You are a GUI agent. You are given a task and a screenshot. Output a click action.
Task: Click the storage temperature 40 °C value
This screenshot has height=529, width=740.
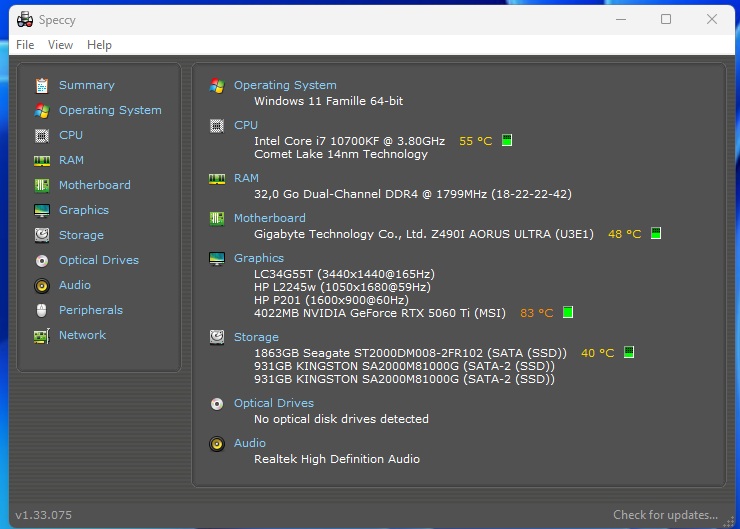click(x=597, y=353)
